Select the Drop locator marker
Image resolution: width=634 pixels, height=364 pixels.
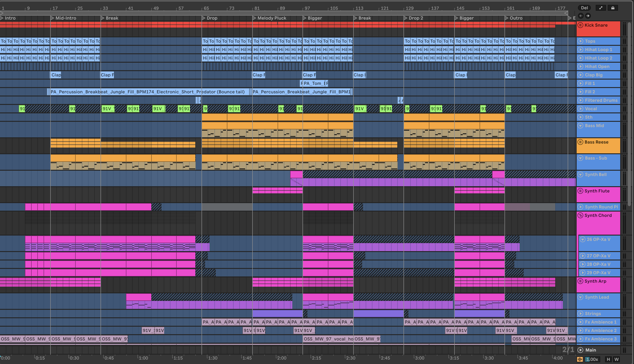tap(204, 18)
